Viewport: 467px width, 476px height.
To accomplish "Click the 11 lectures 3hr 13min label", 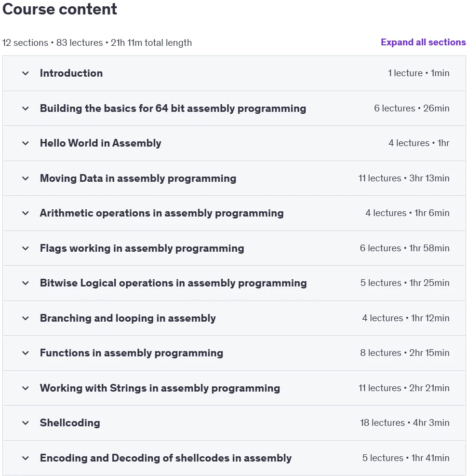I will click(x=404, y=178).
